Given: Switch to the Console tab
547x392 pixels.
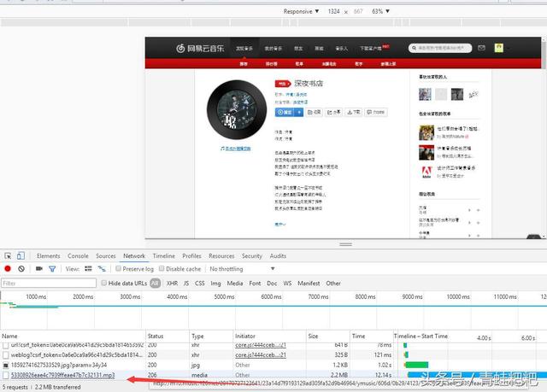Looking at the screenshot, I should pos(78,255).
